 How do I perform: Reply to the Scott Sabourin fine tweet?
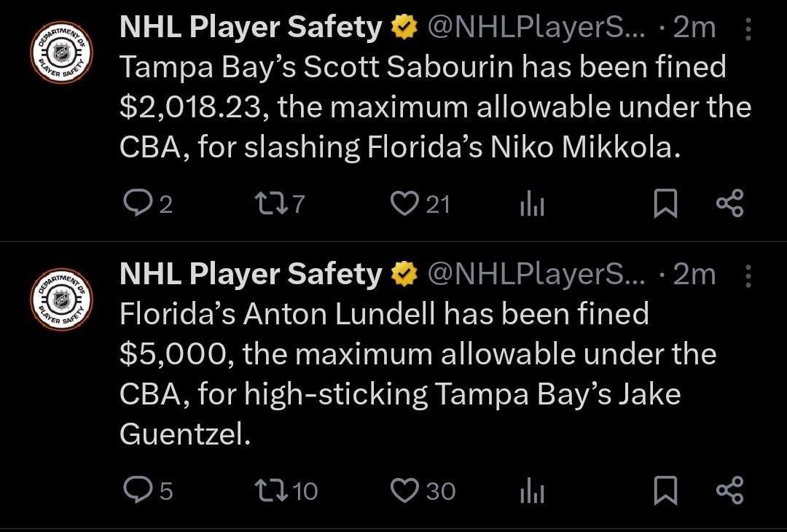click(134, 205)
